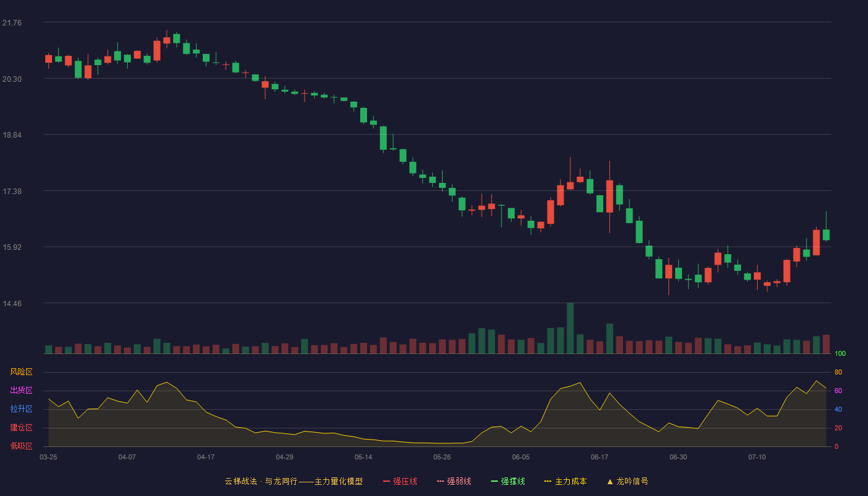Screen dimensions: 868x496
Task: Toggle the 强弱线 legend series
Action: tap(454, 481)
